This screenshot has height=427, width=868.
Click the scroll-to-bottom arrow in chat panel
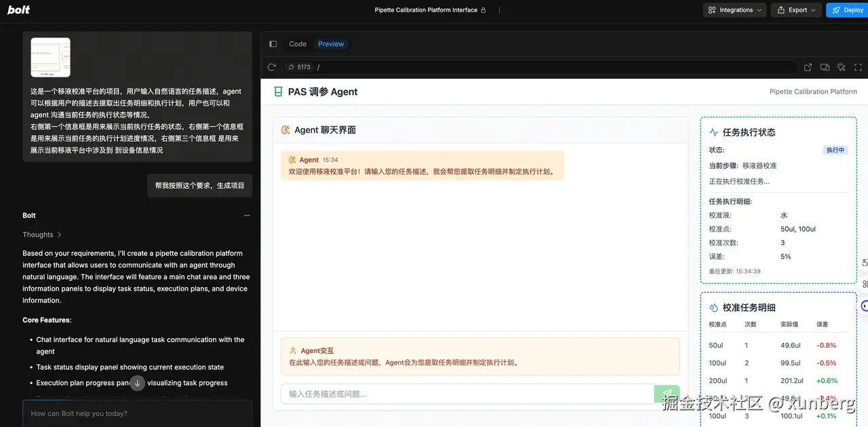[x=137, y=383]
